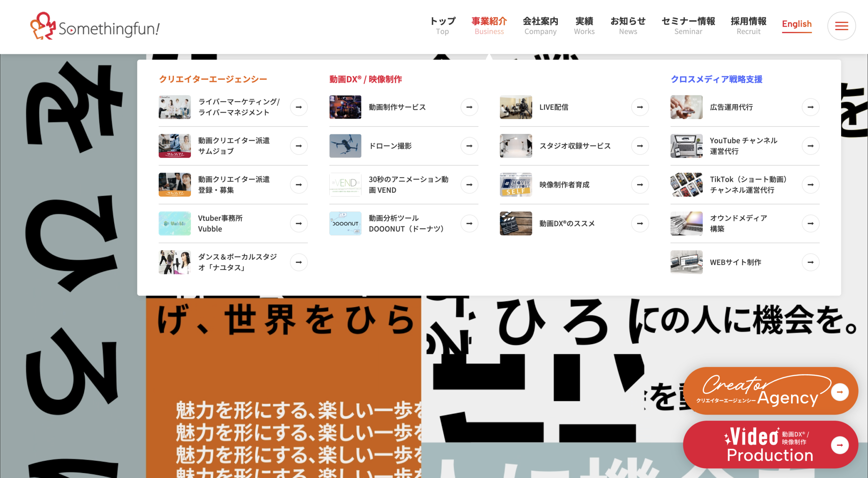Click the arrow on the Video Production banner

click(x=840, y=444)
